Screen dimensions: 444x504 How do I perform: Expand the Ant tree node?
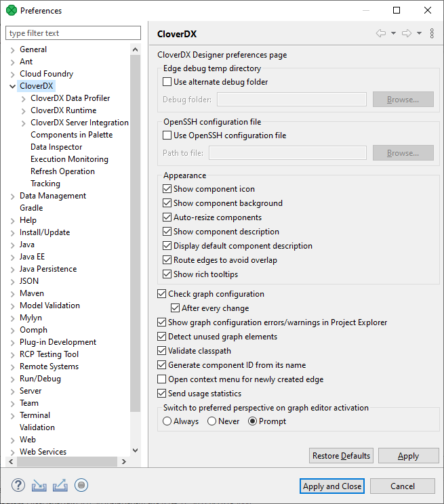[13, 62]
